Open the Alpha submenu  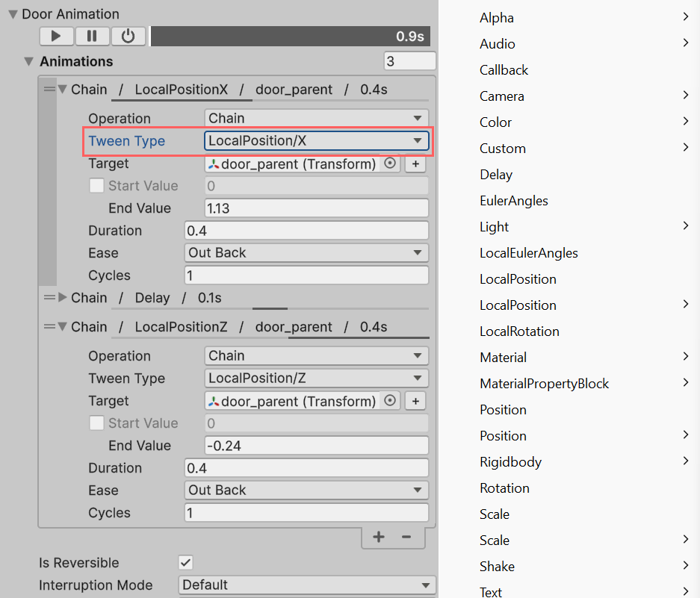(x=584, y=18)
